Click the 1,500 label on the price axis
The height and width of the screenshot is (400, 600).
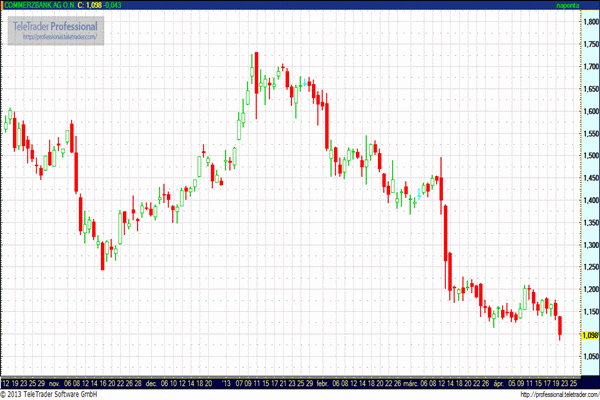(x=590, y=156)
